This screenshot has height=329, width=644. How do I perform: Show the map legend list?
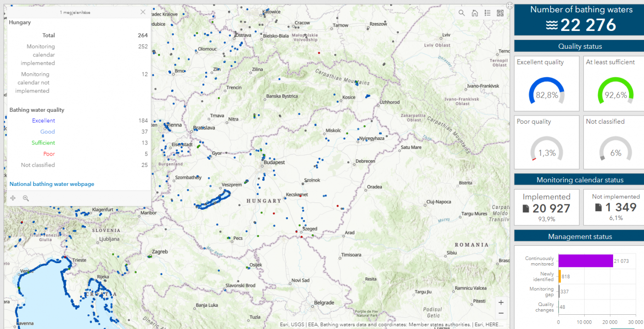tap(488, 13)
